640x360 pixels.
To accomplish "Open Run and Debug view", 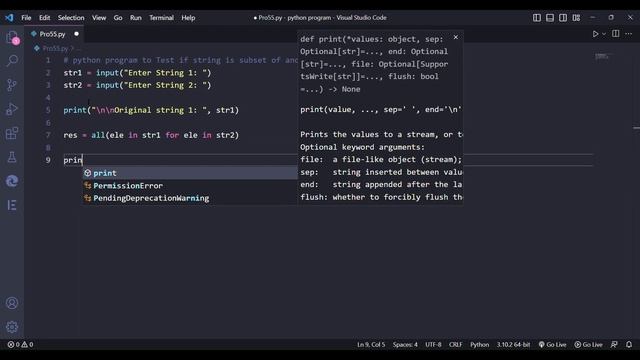I will click(12, 109).
